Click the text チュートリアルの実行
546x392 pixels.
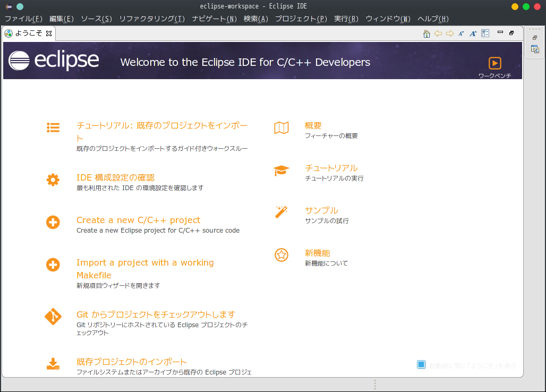pos(334,178)
